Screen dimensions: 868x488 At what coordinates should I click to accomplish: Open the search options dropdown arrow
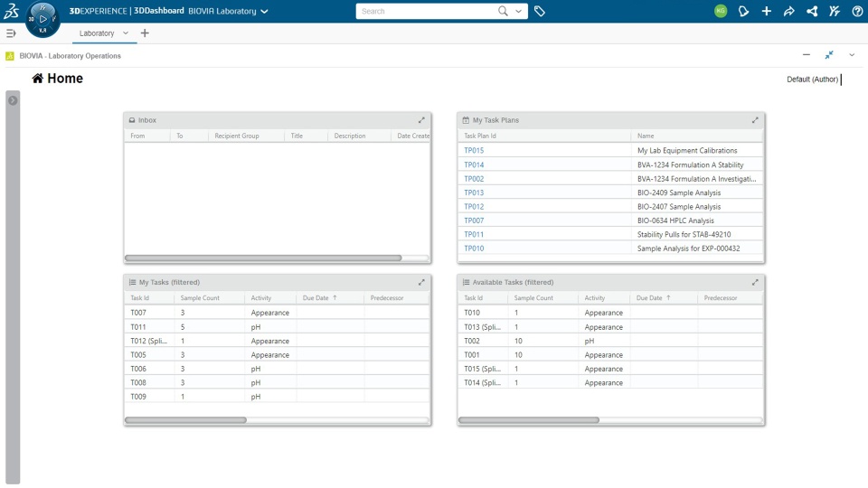click(x=519, y=11)
